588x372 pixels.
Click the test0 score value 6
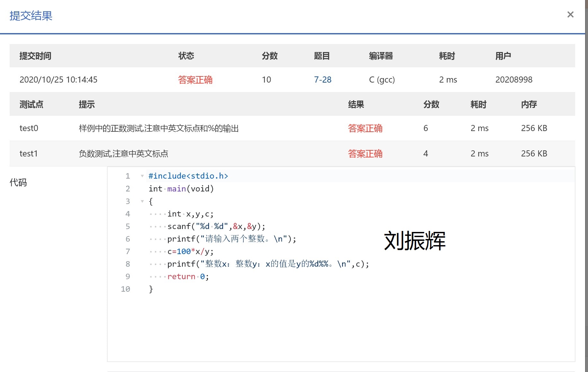(426, 128)
